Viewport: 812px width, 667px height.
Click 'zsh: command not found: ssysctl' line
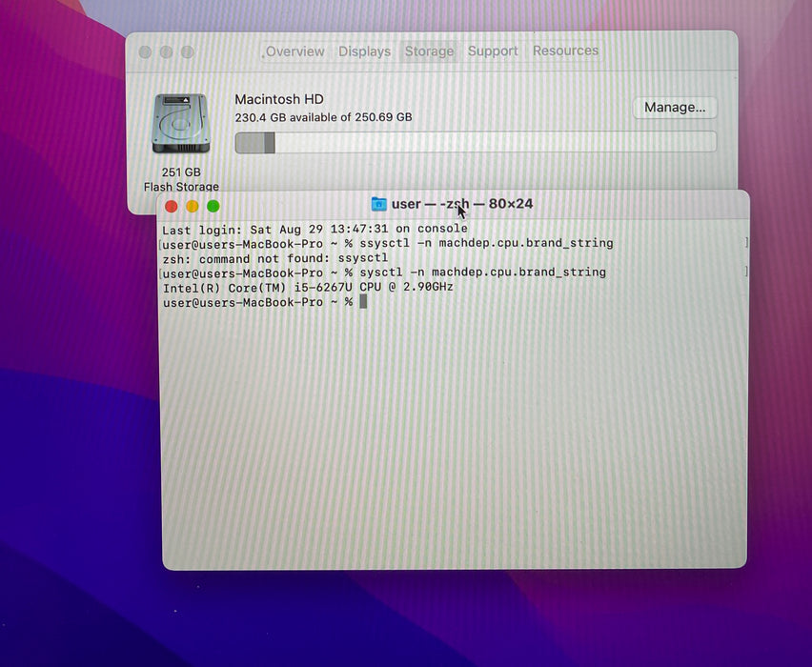[275, 258]
